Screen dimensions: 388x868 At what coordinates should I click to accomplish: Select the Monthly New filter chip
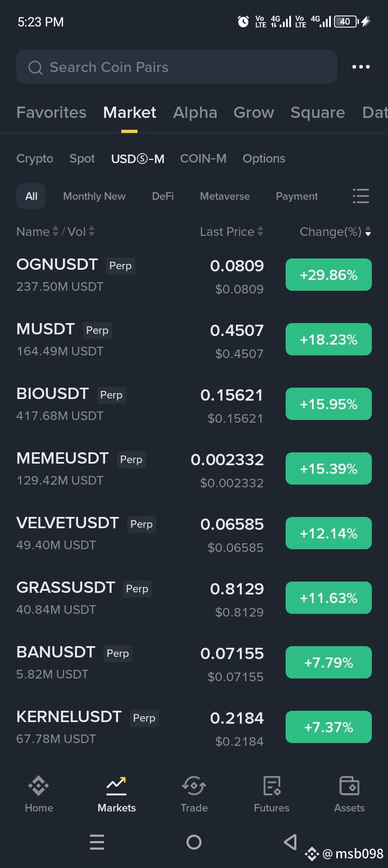coord(94,196)
